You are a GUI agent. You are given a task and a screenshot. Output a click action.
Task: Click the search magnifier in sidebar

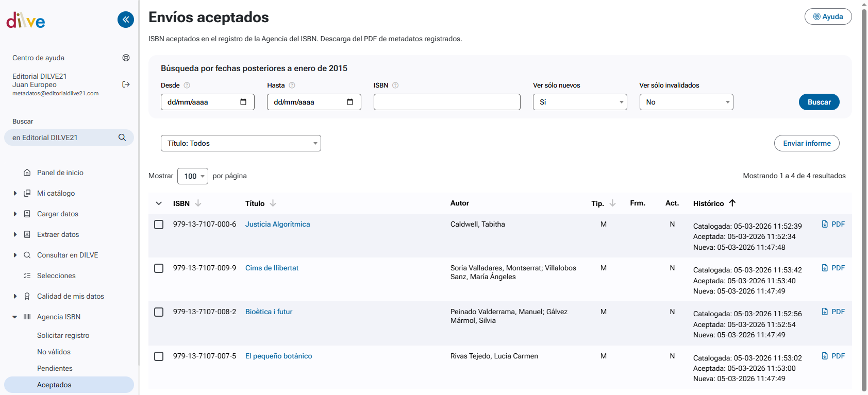[122, 138]
